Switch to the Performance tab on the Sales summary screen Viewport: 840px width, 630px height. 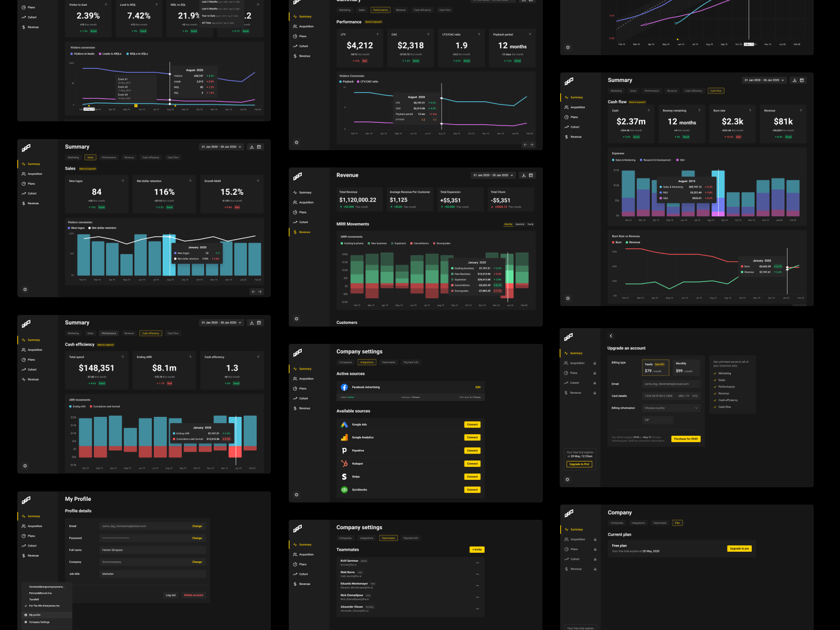[x=109, y=157]
